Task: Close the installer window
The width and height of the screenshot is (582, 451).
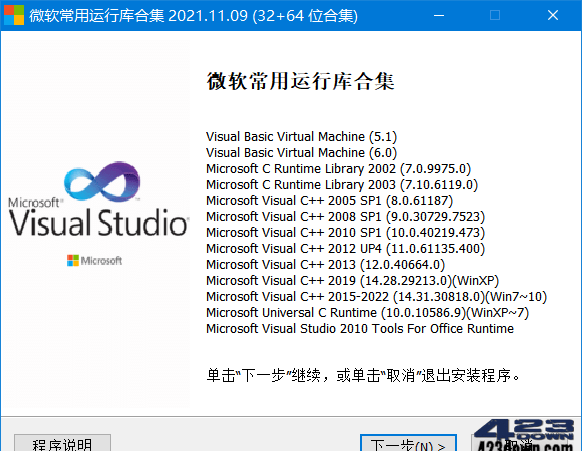Action: point(553,15)
